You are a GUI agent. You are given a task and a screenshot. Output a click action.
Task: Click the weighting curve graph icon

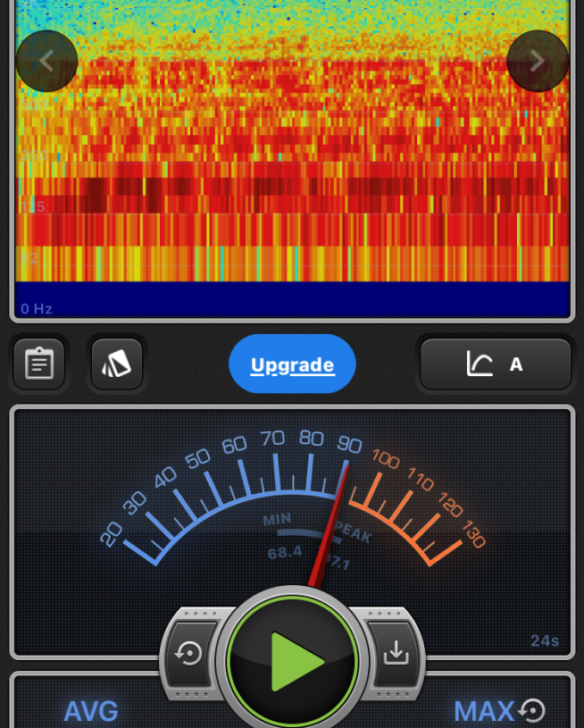(480, 364)
